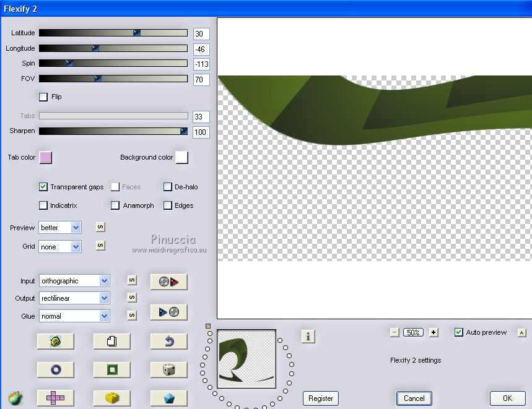The image size is (532, 409).
Task: Click the blue ring icon button
Action: [x=55, y=369]
